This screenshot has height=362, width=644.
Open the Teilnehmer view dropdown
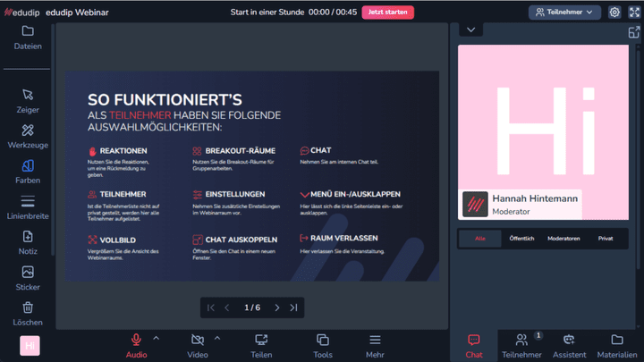coord(564,13)
